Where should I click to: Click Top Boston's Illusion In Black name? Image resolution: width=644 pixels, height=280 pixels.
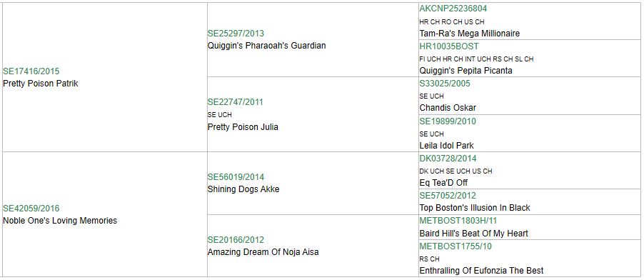pyautogui.click(x=475, y=208)
